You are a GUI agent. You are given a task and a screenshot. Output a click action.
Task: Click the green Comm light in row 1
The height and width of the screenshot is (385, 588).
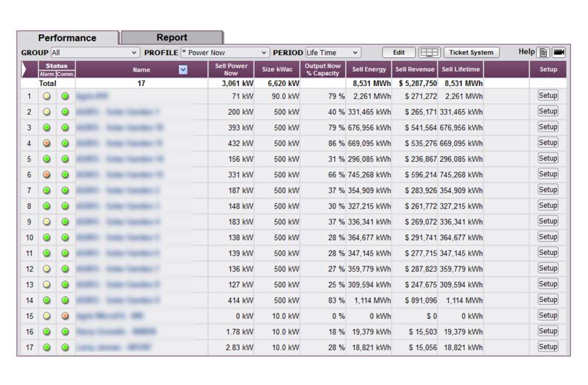pos(65,95)
